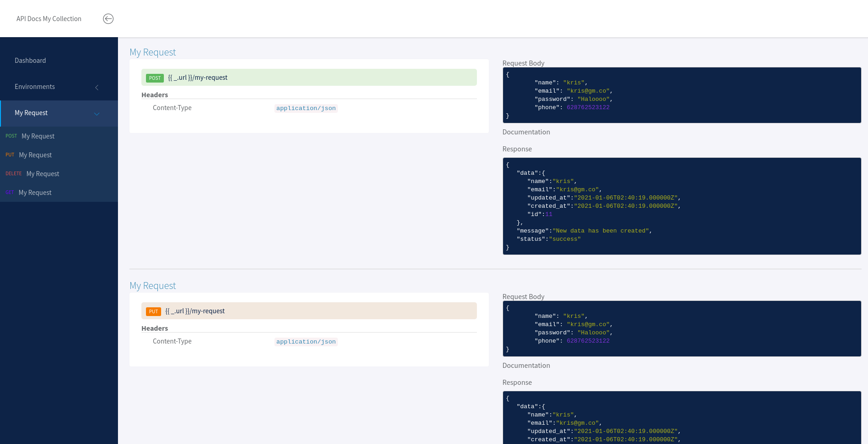Image resolution: width=868 pixels, height=444 pixels.
Task: Select the GET My Request sidebar entry
Action: point(59,193)
